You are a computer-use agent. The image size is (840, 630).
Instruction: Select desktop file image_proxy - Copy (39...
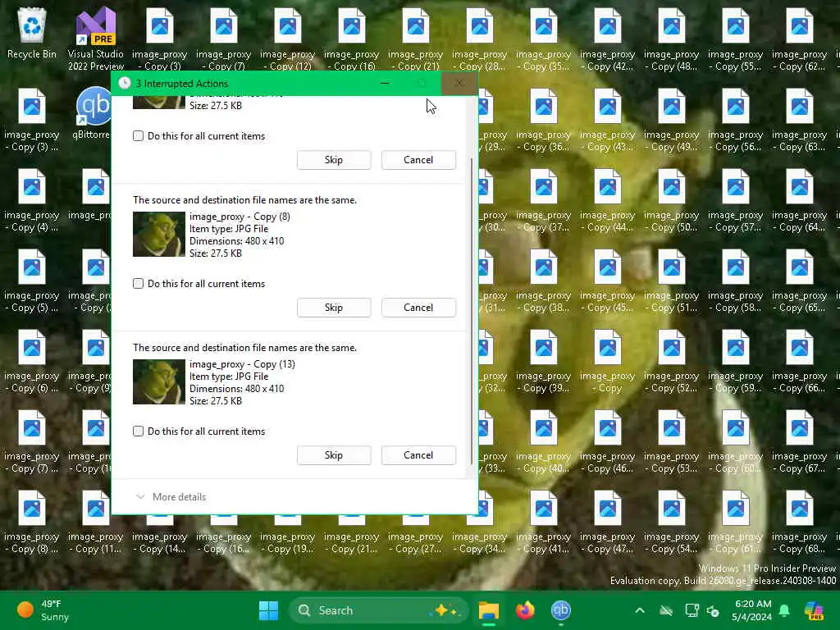[x=544, y=360]
